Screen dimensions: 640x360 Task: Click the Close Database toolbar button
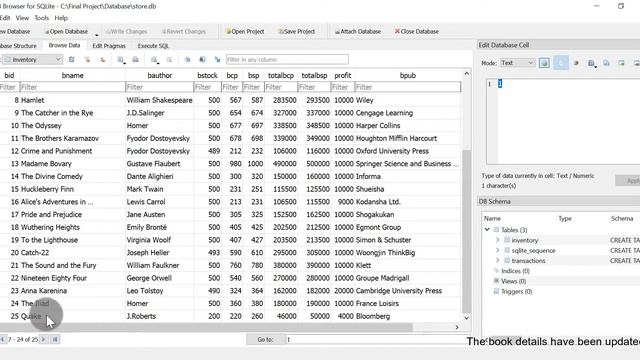click(x=416, y=31)
